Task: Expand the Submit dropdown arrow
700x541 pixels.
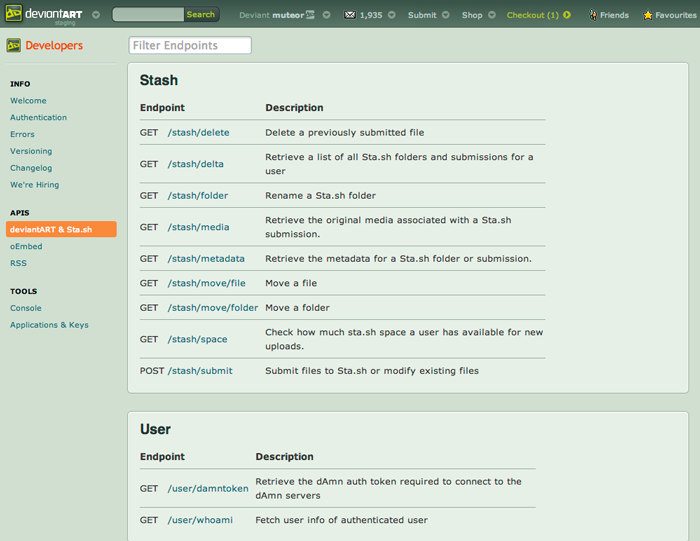Action: point(446,15)
